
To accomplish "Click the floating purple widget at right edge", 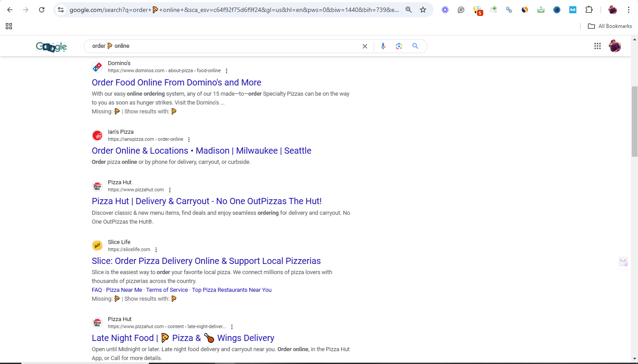I will pyautogui.click(x=623, y=261).
